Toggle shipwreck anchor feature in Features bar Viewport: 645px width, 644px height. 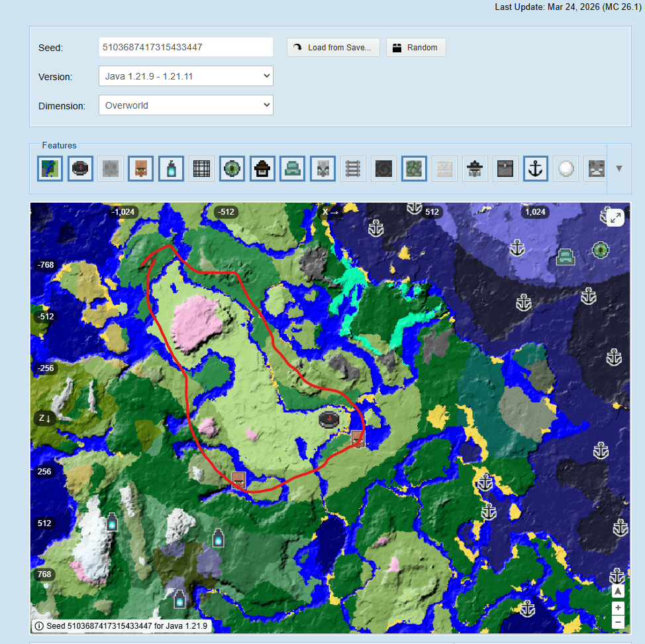pyautogui.click(x=535, y=169)
